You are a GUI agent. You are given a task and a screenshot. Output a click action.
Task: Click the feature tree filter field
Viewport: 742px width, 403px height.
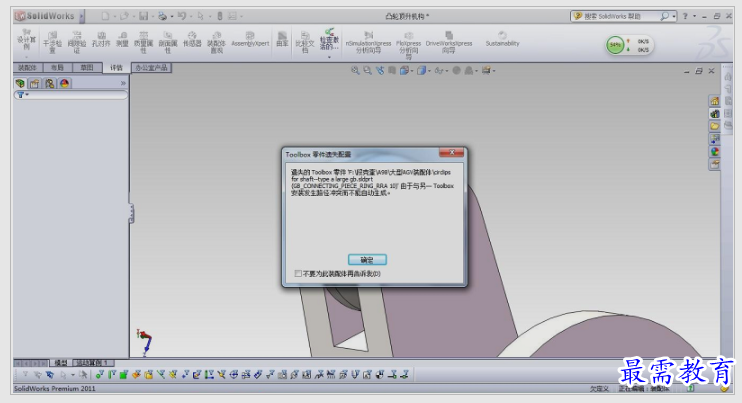coord(71,95)
